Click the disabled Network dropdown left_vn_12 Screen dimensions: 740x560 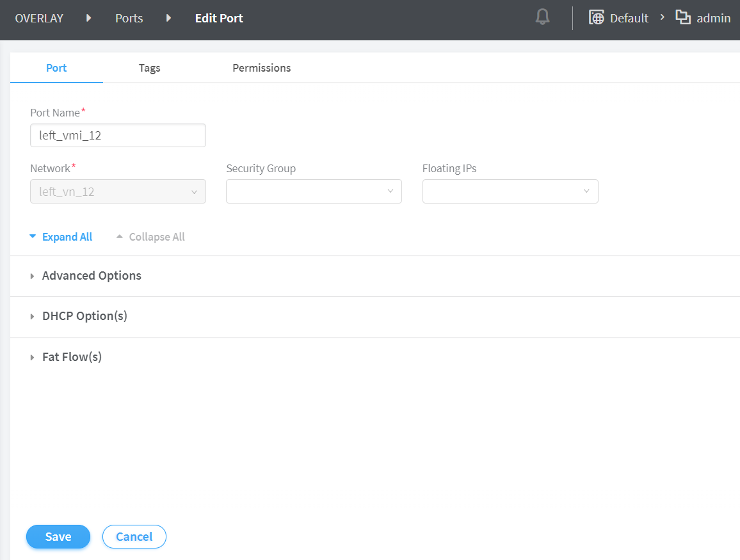coord(118,191)
